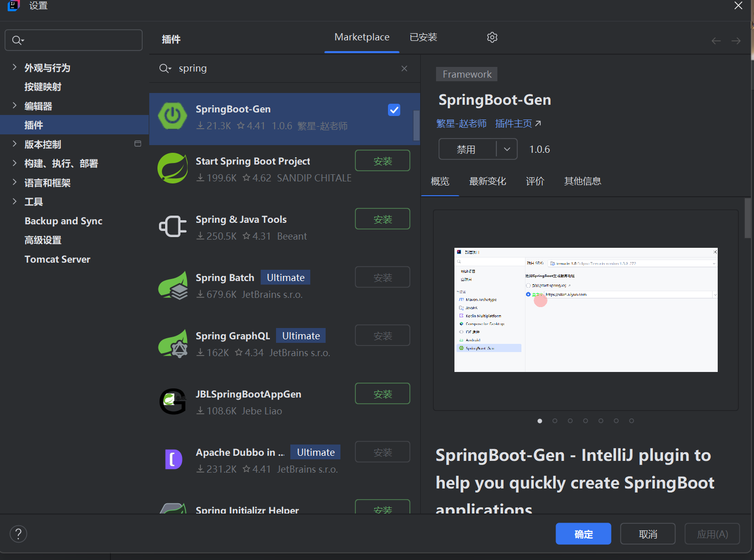The width and height of the screenshot is (754, 560).
Task: Expand the 语言和框架 settings section
Action: 14,182
